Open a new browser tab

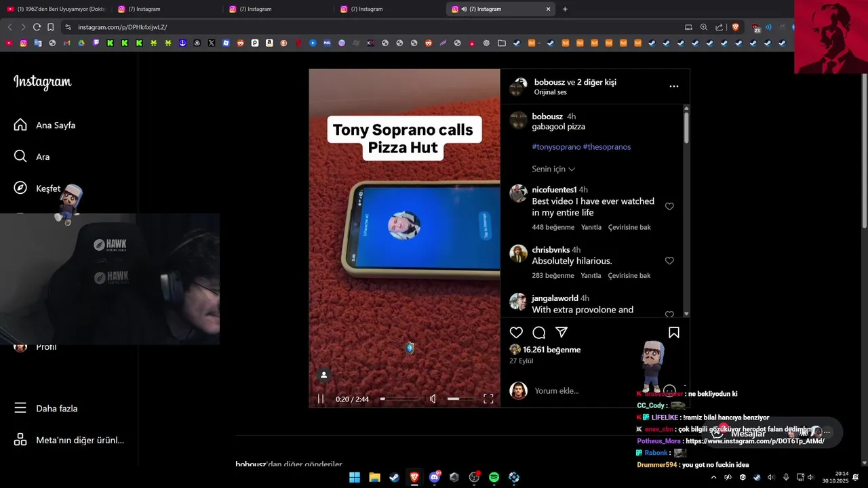(565, 9)
